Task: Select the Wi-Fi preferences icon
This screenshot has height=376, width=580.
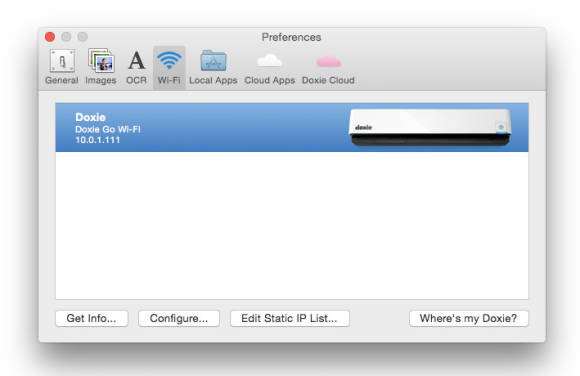Action: (x=169, y=67)
